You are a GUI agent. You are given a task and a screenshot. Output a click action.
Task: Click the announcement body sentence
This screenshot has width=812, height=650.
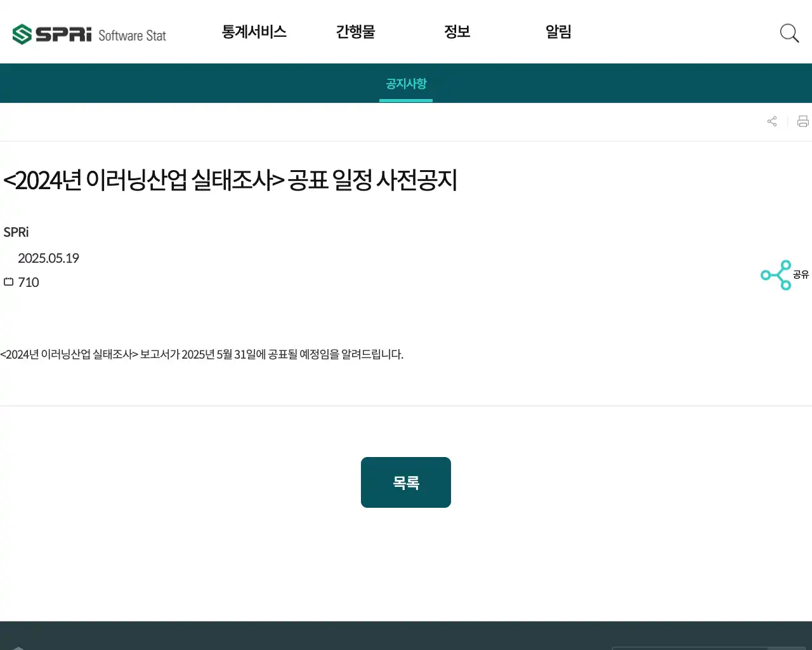click(202, 354)
